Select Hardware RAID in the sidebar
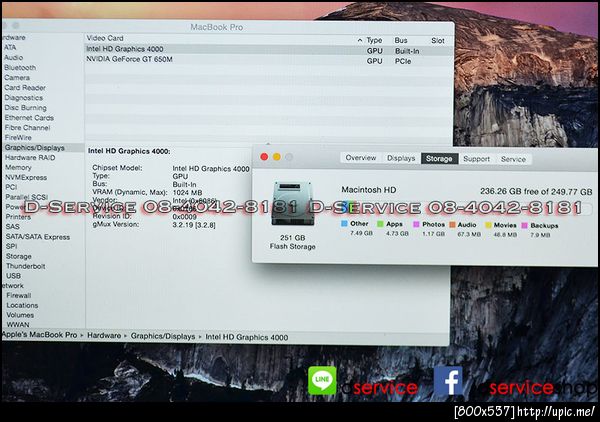Image resolution: width=600 pixels, height=422 pixels. (30, 157)
